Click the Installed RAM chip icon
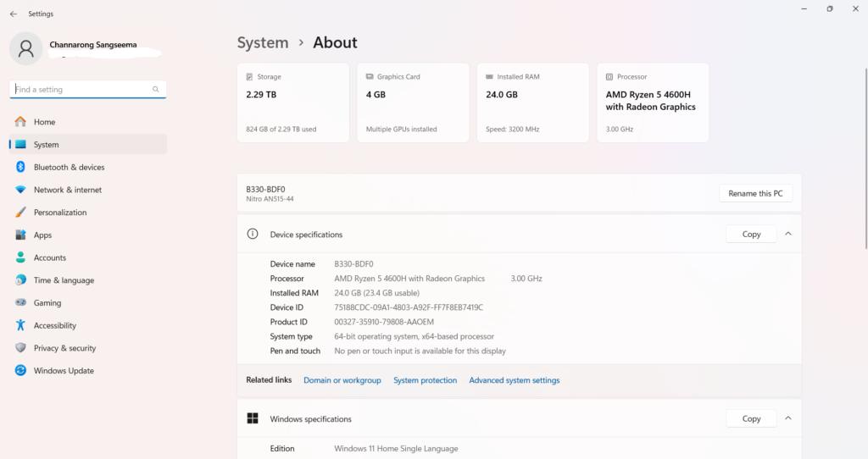 (489, 77)
